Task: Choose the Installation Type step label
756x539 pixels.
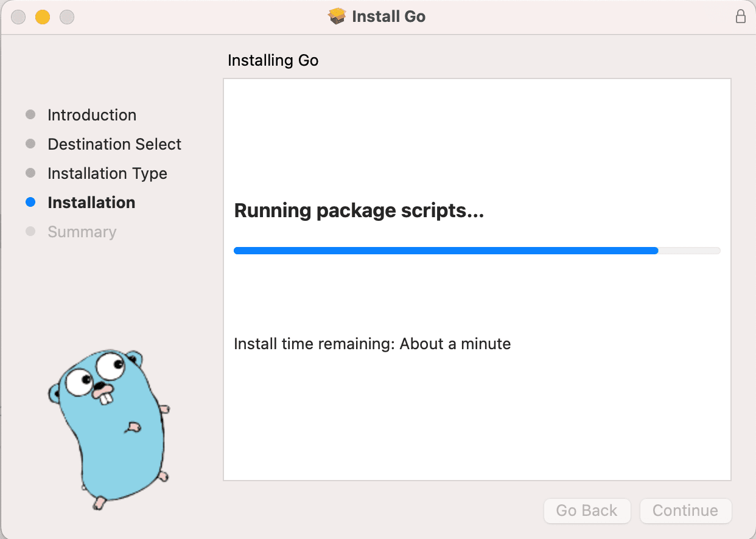Action: point(107,173)
